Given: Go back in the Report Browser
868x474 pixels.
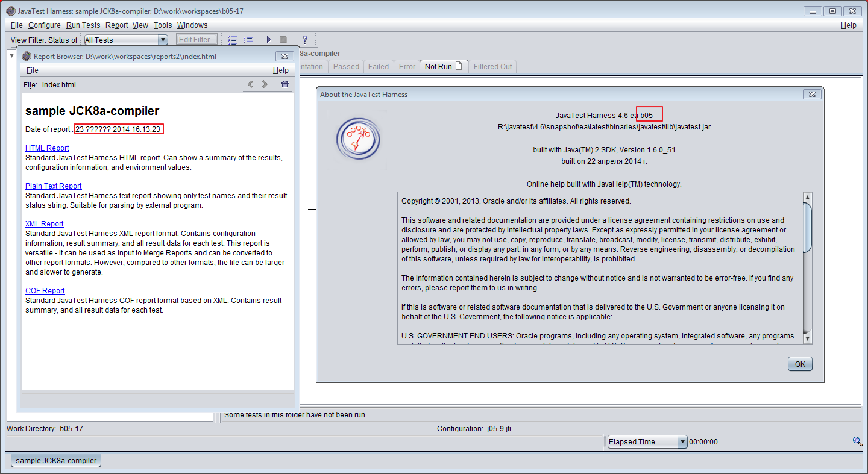Looking at the screenshot, I should [251, 84].
